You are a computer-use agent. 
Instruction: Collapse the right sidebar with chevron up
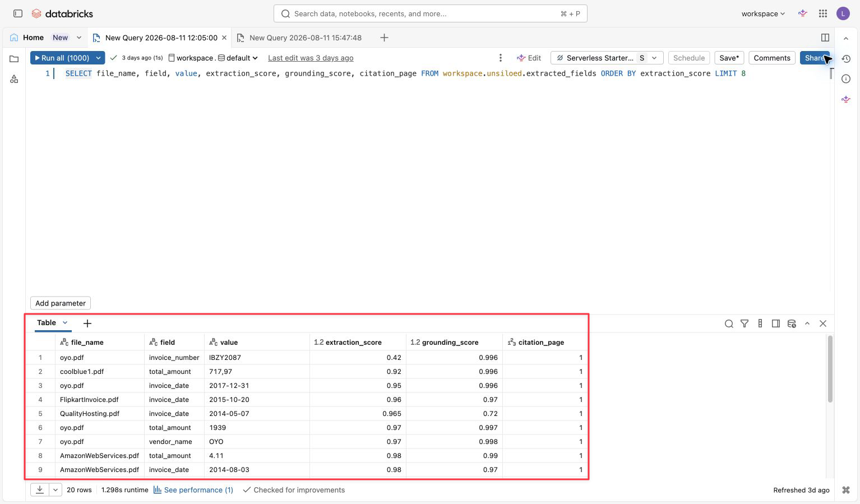tap(846, 38)
